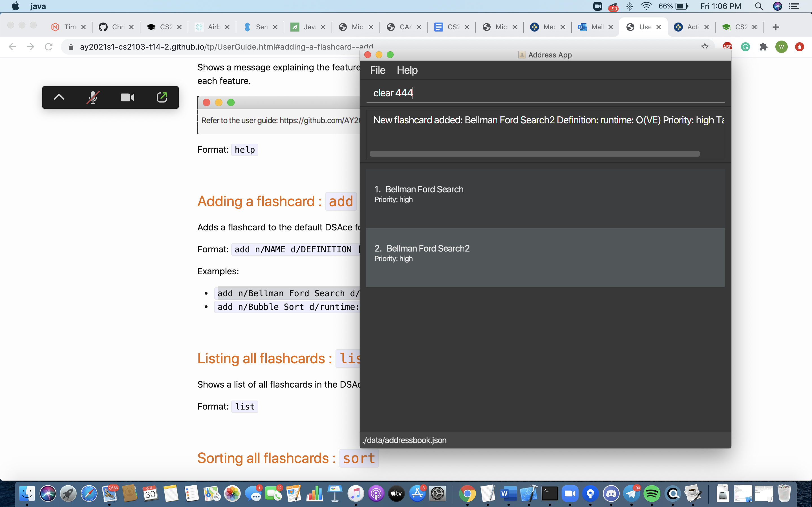Expand the Zoom floating toolbar chevron
This screenshot has height=507, width=812.
(59, 97)
